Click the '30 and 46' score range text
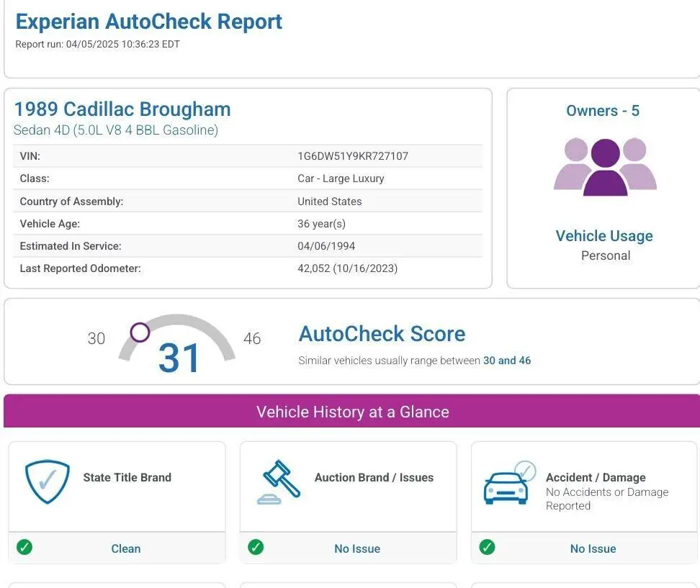 (507, 361)
